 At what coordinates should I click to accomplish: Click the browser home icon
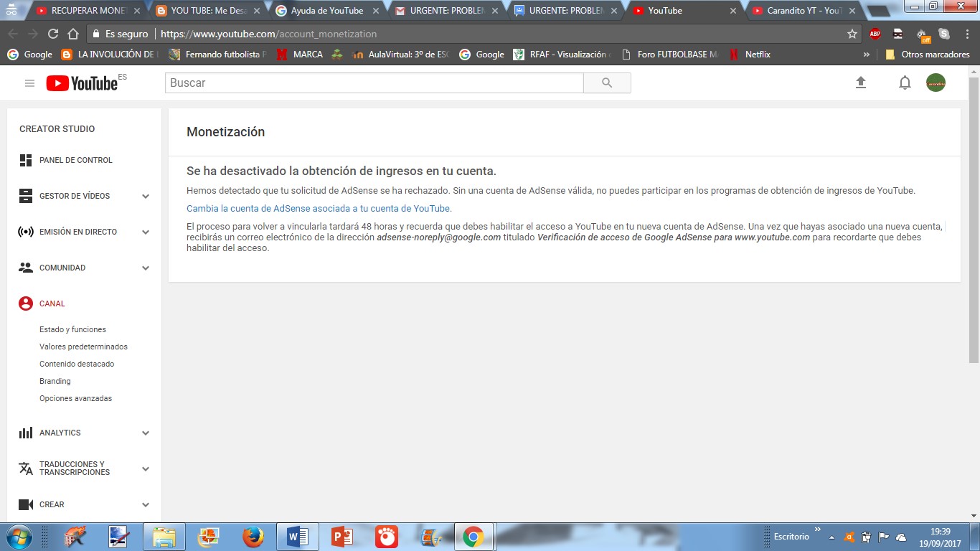73,34
